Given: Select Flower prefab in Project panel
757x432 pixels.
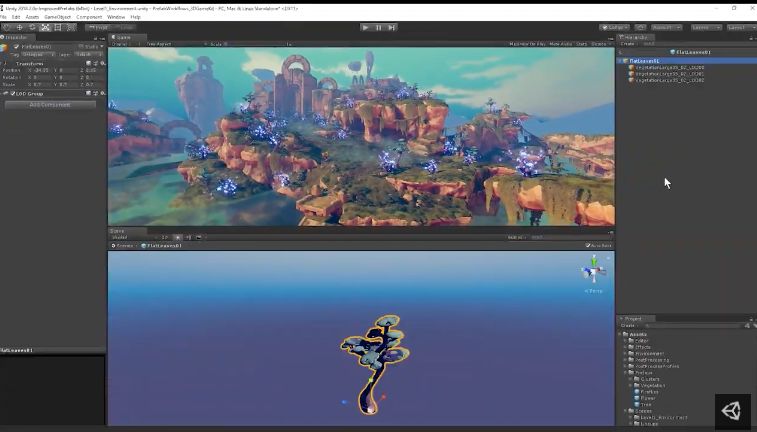Looking at the screenshot, I should click(x=645, y=398).
